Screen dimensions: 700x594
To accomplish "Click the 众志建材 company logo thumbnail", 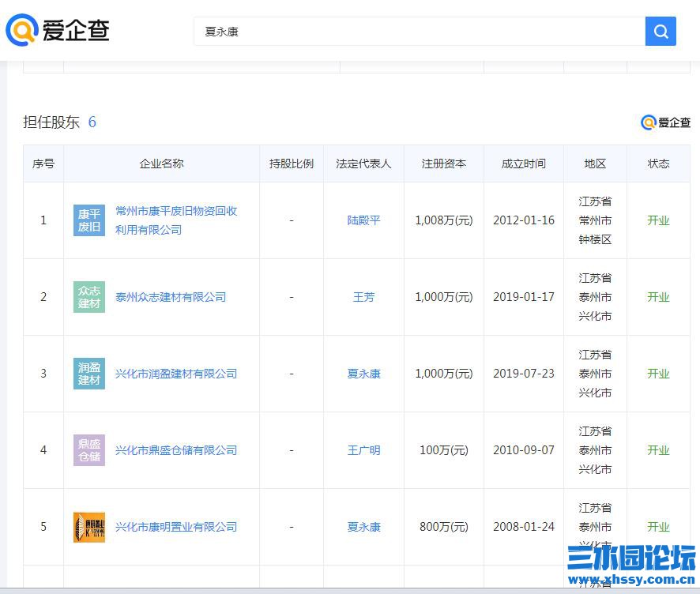I will (89, 297).
